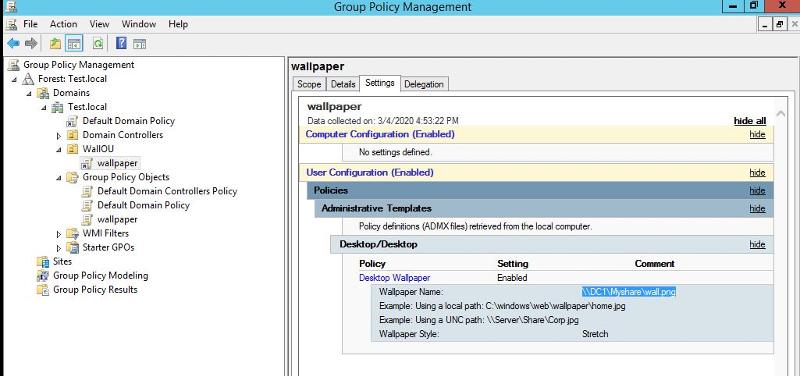The width and height of the screenshot is (800, 376).
Task: Switch to the Details tab
Action: pyautogui.click(x=343, y=84)
